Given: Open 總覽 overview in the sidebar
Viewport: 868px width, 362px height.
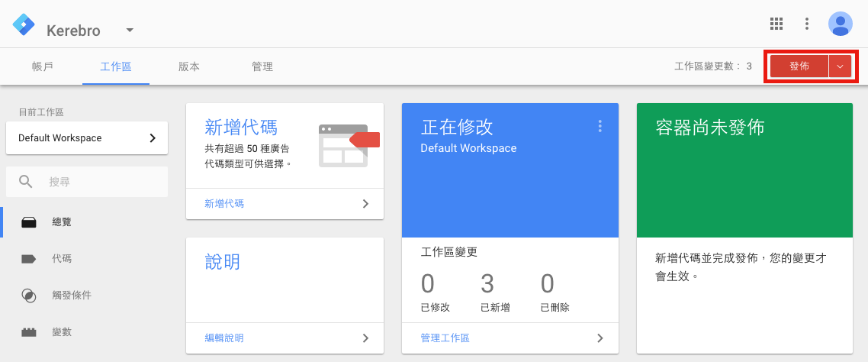Looking at the screenshot, I should click(x=63, y=222).
